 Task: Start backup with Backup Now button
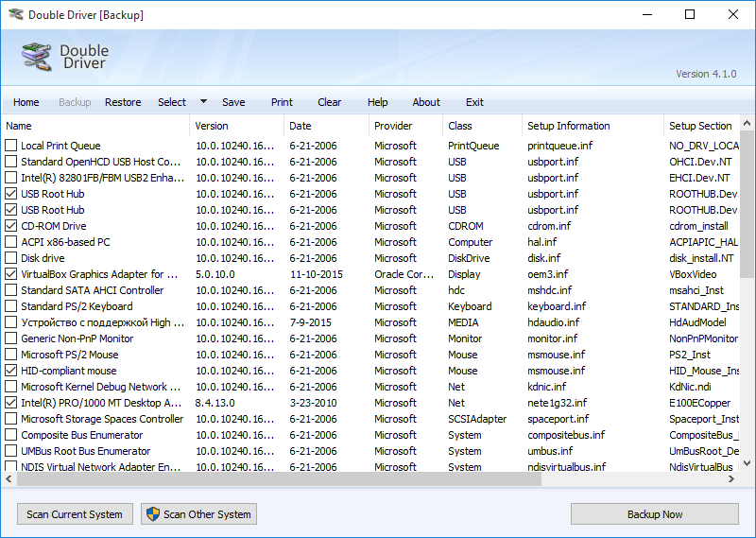click(654, 514)
